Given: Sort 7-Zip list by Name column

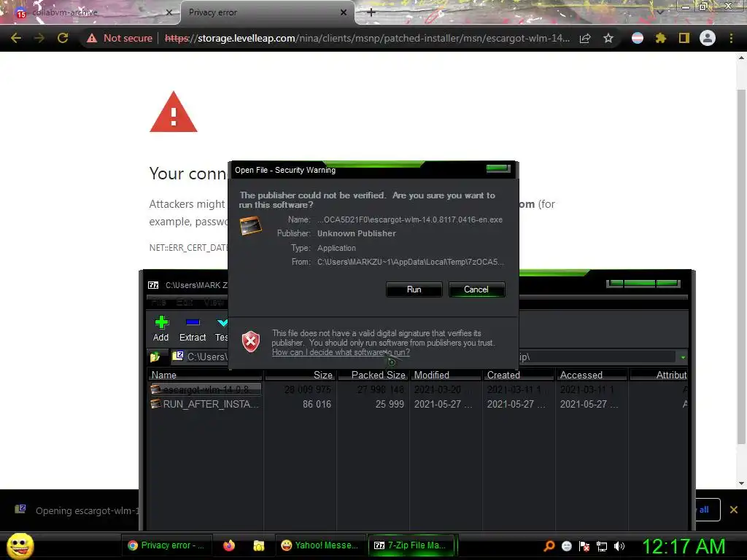Looking at the screenshot, I should pos(206,376).
